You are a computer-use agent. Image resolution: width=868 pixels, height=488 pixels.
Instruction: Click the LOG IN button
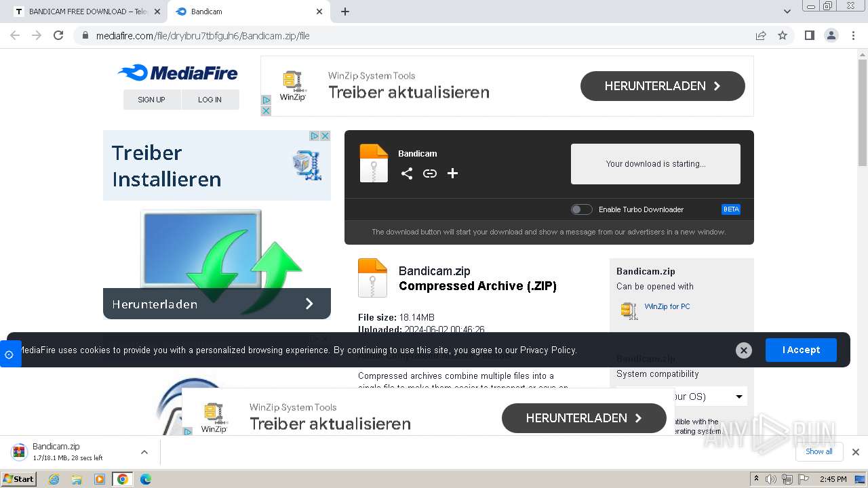[x=210, y=100]
